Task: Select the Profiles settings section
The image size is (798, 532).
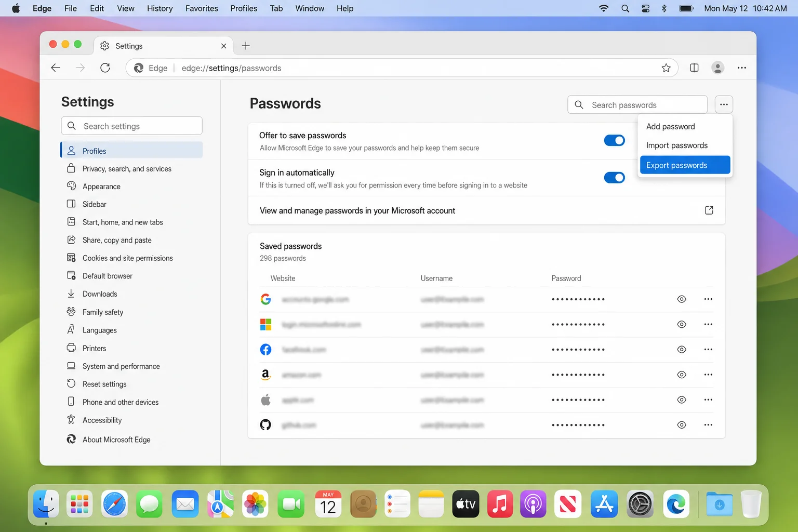Action: coord(131,151)
